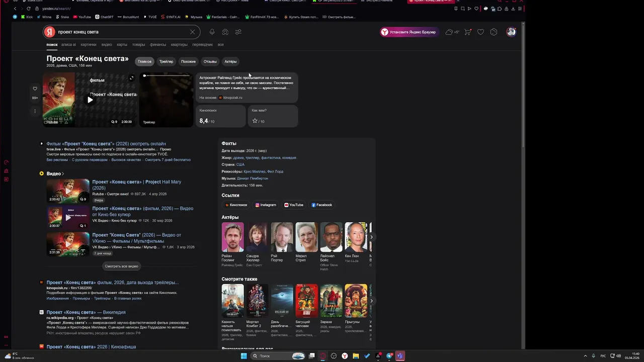Open Rutube 'Project Hail Mary' video result
This screenshot has height=362, width=644.
(x=137, y=185)
